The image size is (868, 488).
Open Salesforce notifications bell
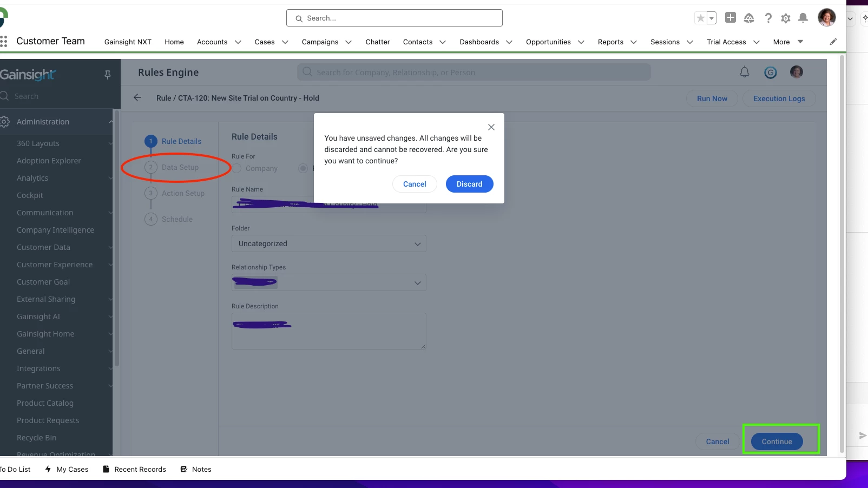click(803, 18)
